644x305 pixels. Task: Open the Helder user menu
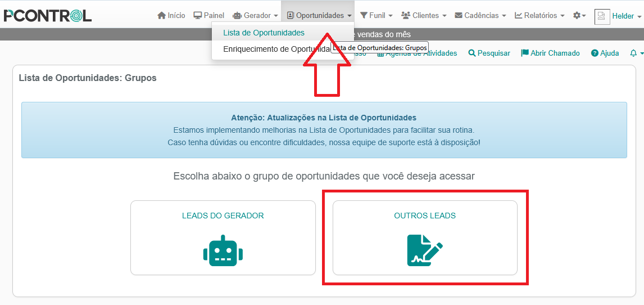[x=626, y=16]
